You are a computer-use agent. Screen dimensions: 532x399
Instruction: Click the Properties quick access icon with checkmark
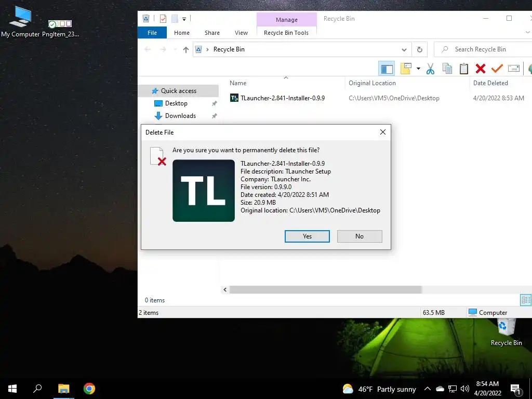163,19
